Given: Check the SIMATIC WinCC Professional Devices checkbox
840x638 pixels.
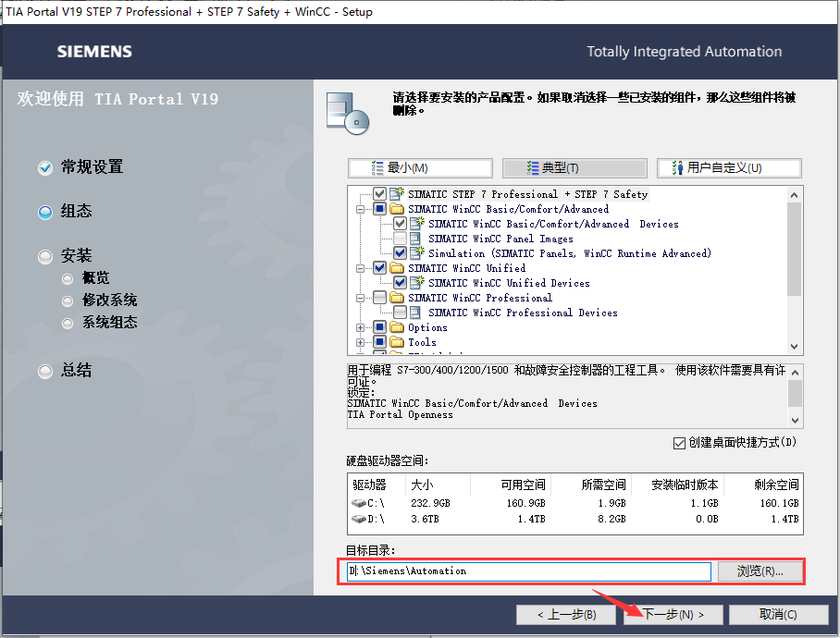Looking at the screenshot, I should (400, 313).
